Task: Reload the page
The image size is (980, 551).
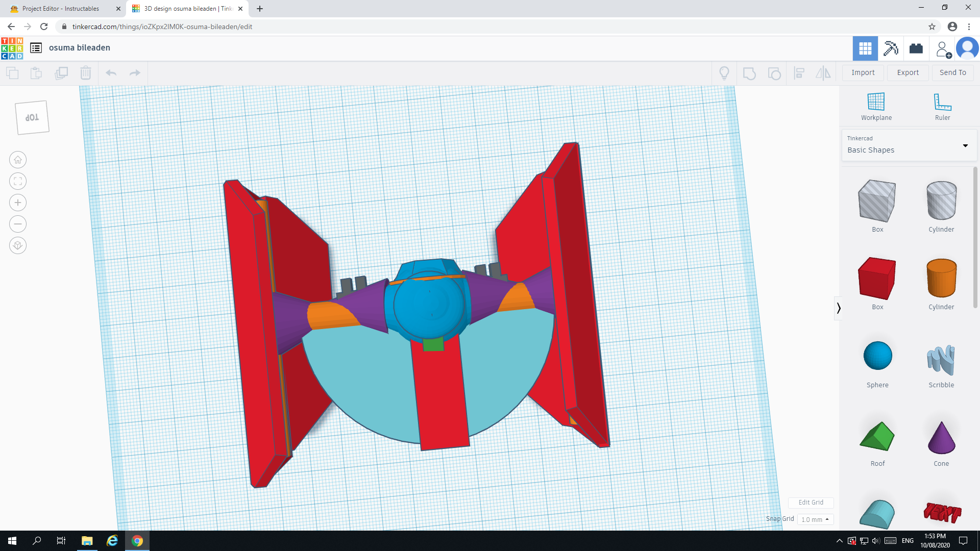Action: point(44,27)
